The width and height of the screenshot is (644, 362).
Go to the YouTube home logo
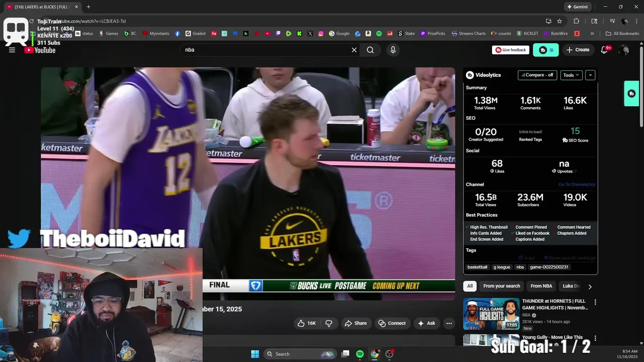click(40, 50)
